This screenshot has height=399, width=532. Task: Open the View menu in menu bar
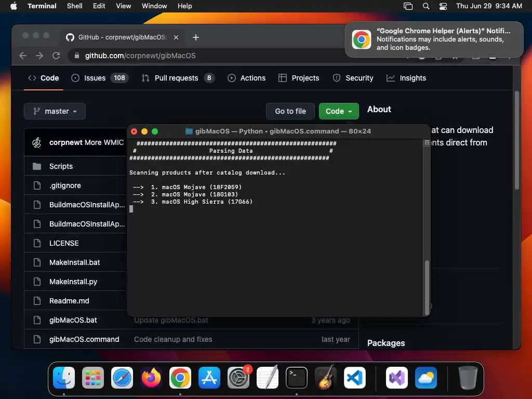(x=124, y=6)
